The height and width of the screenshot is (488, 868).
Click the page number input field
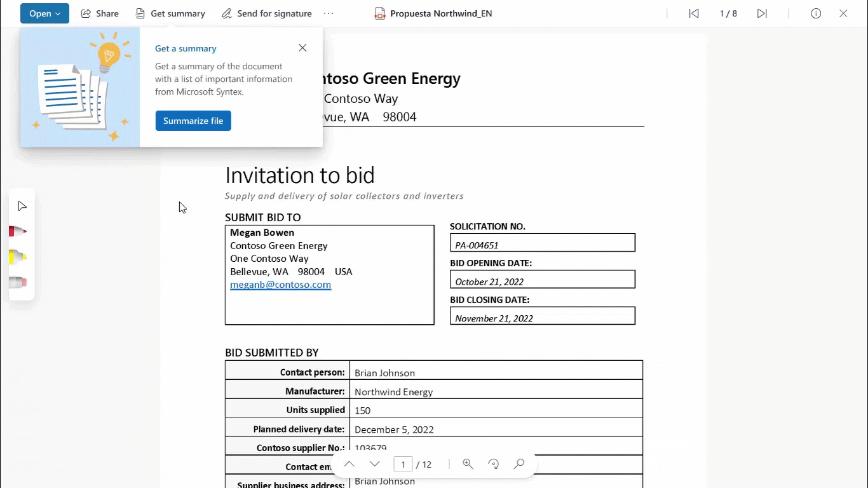pyautogui.click(x=403, y=464)
